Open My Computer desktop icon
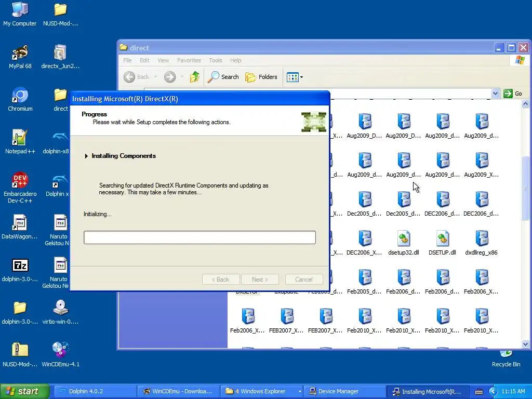The image size is (532, 399). coord(20,14)
